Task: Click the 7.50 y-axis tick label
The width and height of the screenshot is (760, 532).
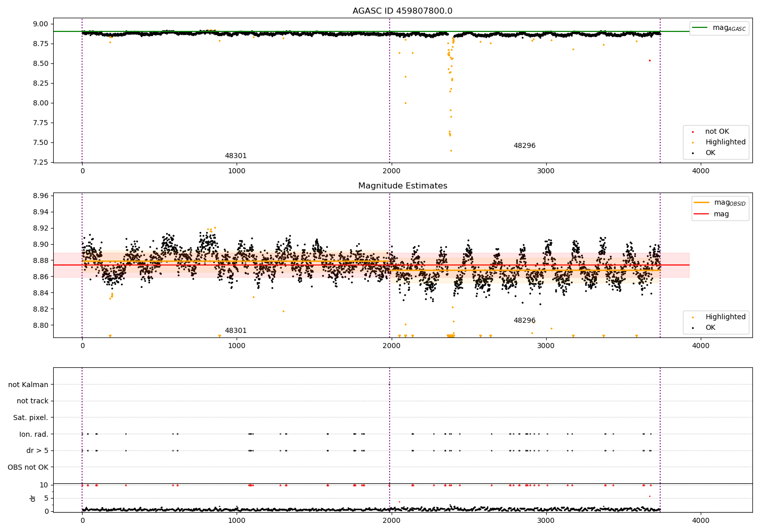Action: 41,142
